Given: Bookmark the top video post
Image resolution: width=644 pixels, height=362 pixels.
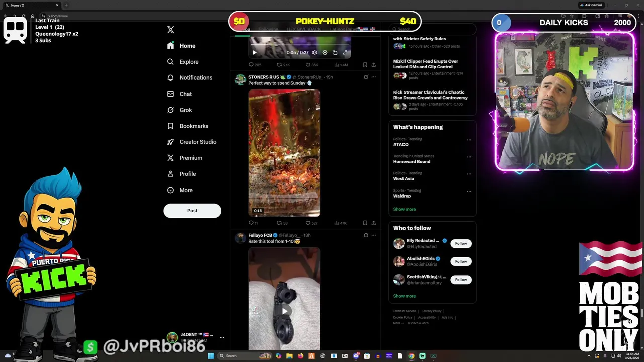Looking at the screenshot, I should tap(365, 65).
